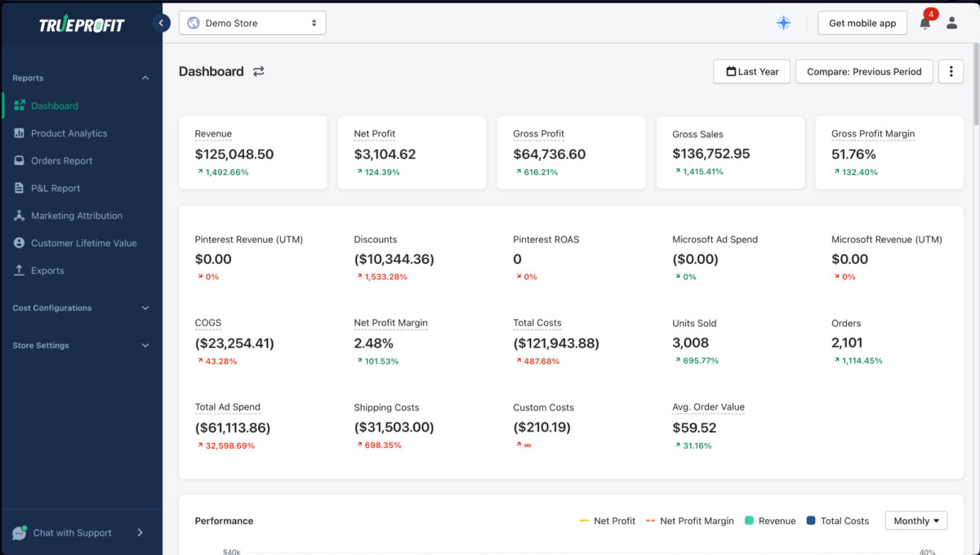Collapse sidebar using the arrow button
This screenshot has width=980, height=555.
(x=162, y=23)
